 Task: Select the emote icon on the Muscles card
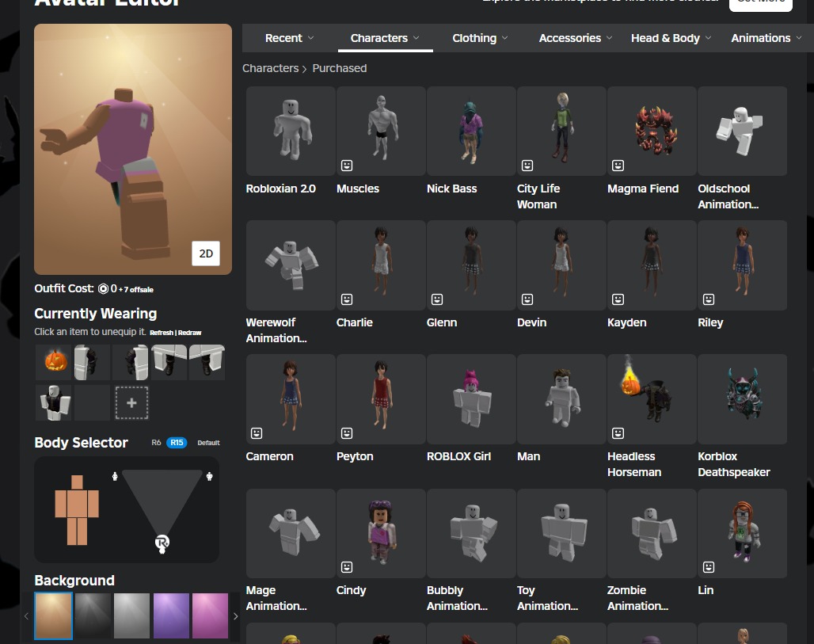[347, 166]
